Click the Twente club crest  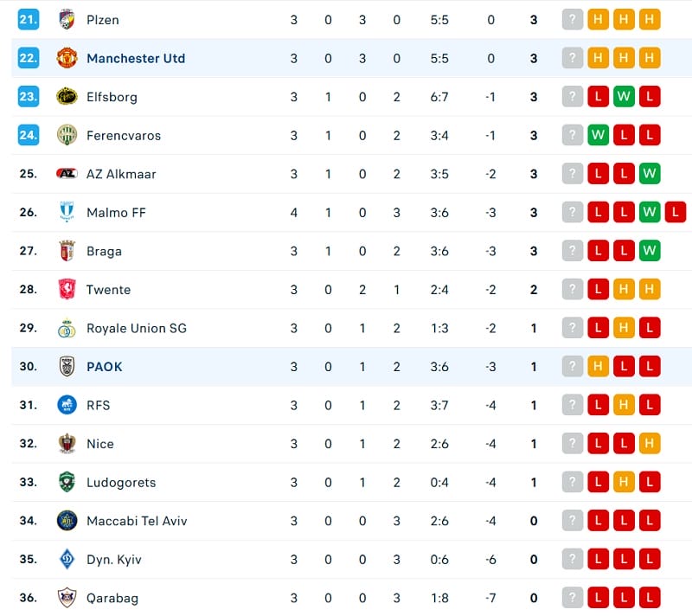click(67, 289)
